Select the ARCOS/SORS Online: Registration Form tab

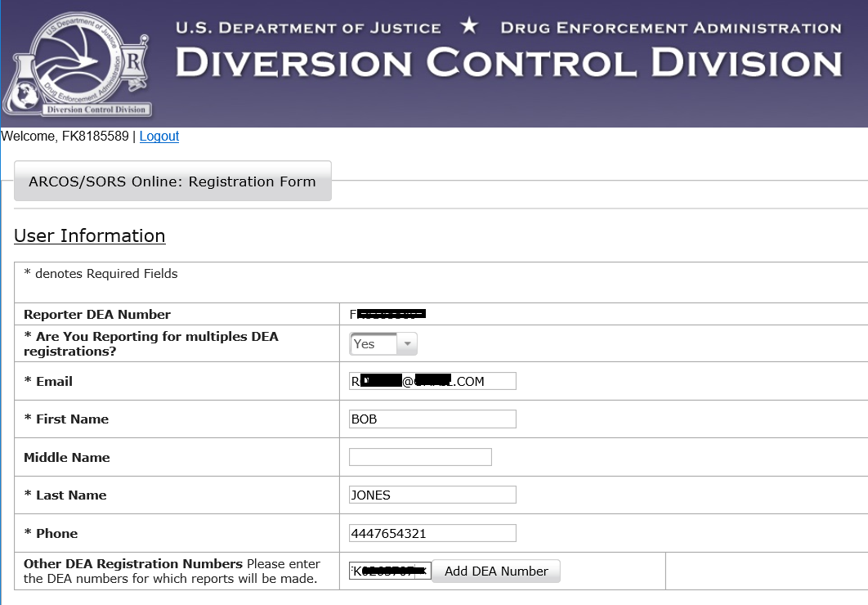pyautogui.click(x=172, y=181)
